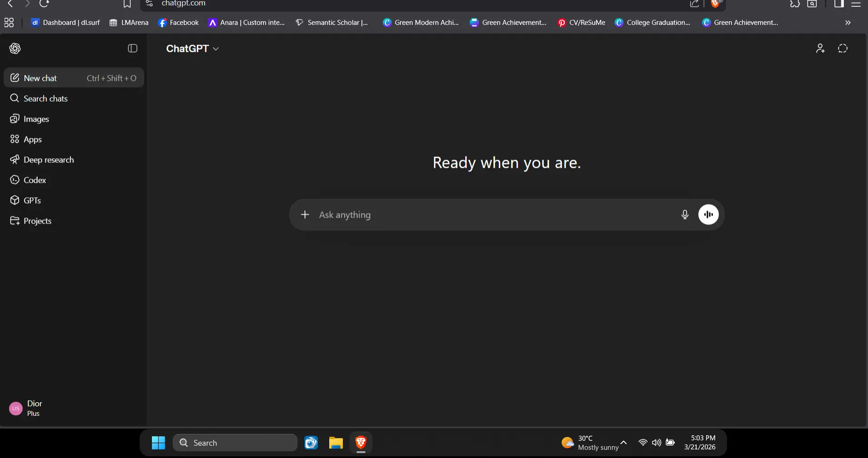868x458 pixels.
Task: Open GPTs from the sidebar
Action: point(74,200)
